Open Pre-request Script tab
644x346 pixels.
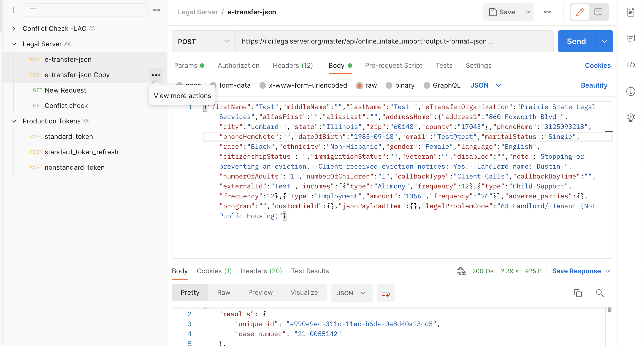[x=394, y=66]
